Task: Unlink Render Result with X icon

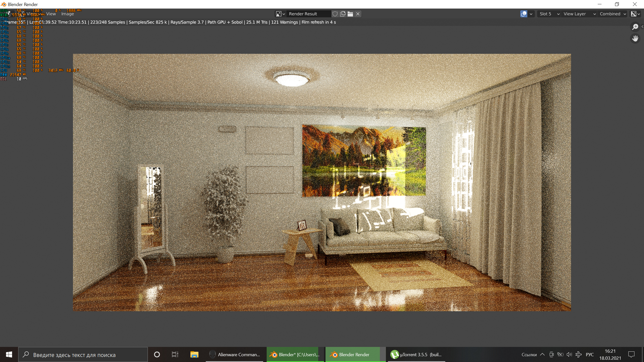Action: [358, 14]
